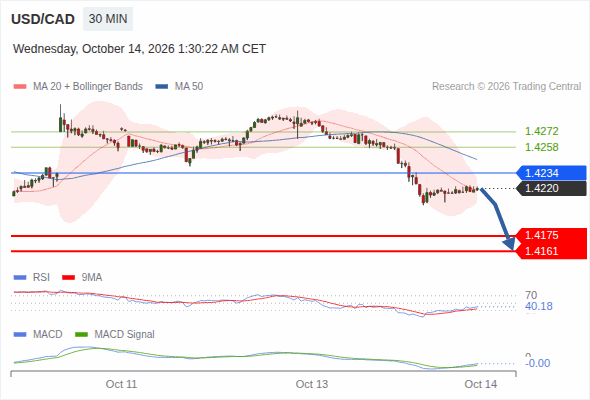590x400 pixels.
Task: Click the USD/CAD pair title
Action: click(43, 19)
